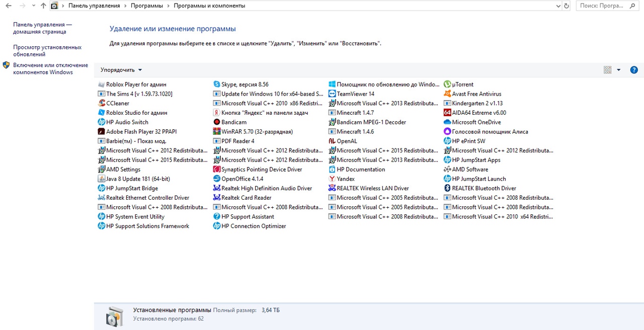This screenshot has height=330, width=644.
Task: Refresh the programs list
Action: 567,6
